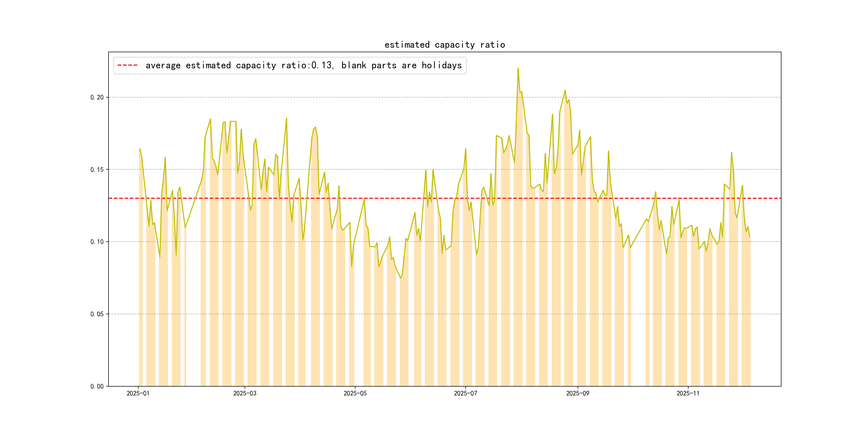Viewport: 868px width, 434px height.
Task: Click the blank holiday gap in early October
Action: click(x=638, y=320)
